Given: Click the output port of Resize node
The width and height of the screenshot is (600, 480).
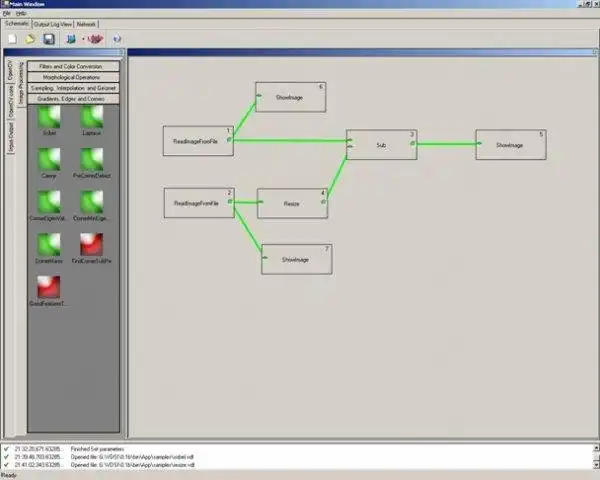Looking at the screenshot, I should pyautogui.click(x=323, y=201).
